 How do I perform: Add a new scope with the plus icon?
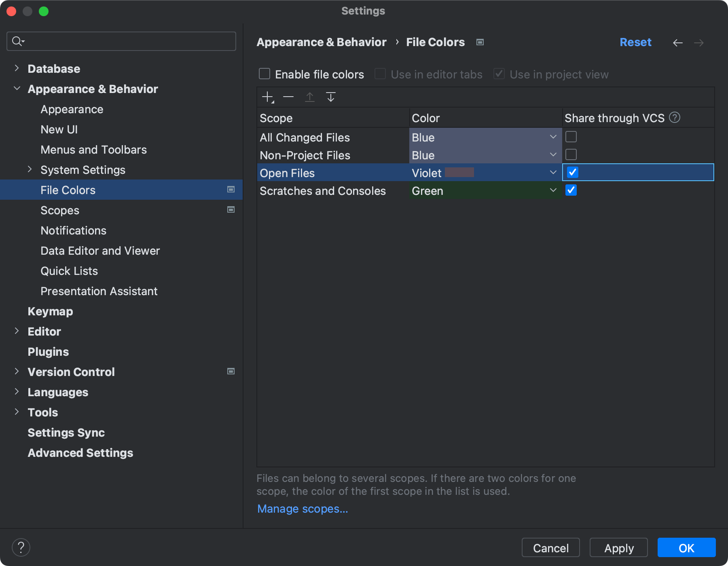[x=268, y=97]
